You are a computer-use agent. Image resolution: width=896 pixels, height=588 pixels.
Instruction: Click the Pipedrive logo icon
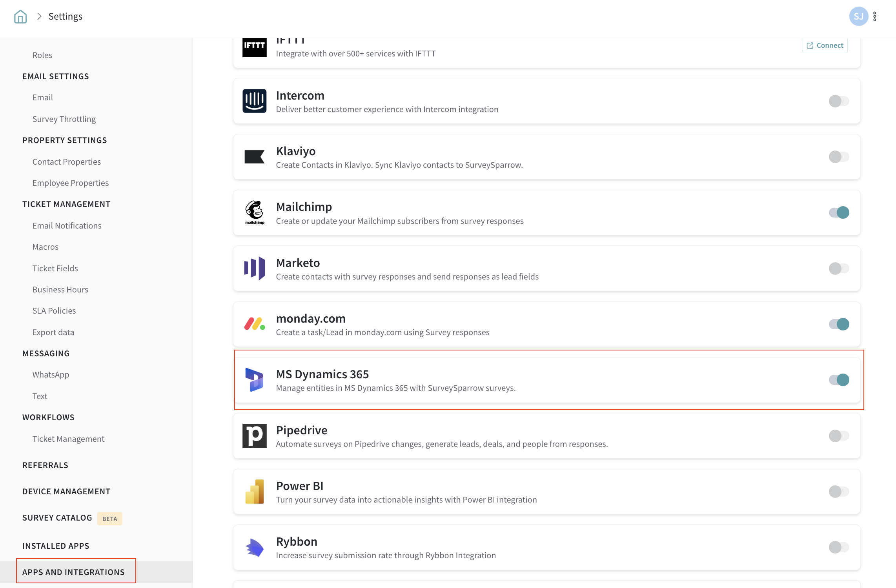point(254,436)
